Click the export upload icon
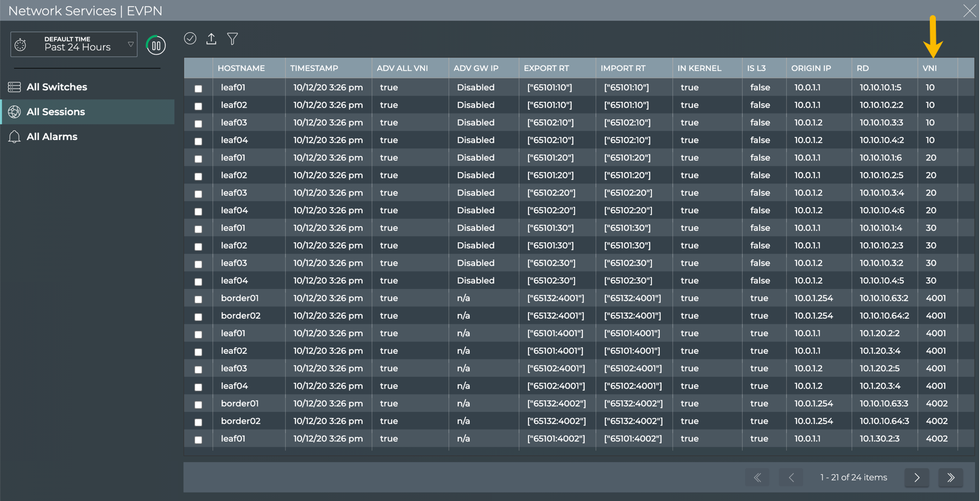980x501 pixels. point(211,39)
